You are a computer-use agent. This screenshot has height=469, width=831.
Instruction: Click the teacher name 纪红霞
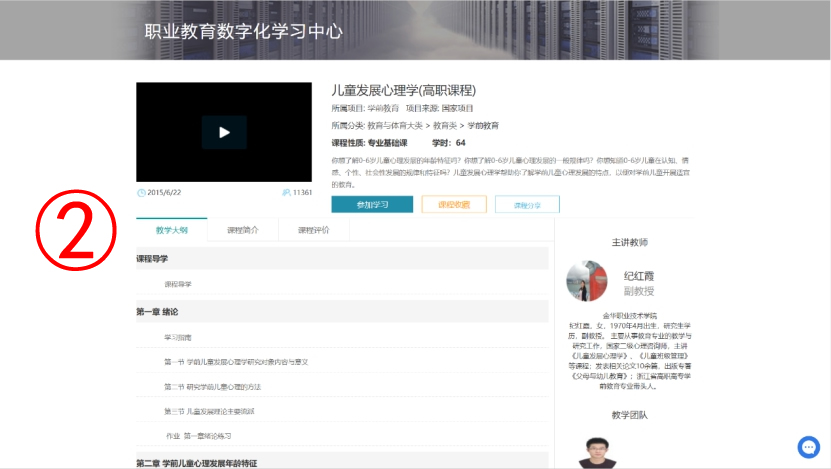coord(639,276)
